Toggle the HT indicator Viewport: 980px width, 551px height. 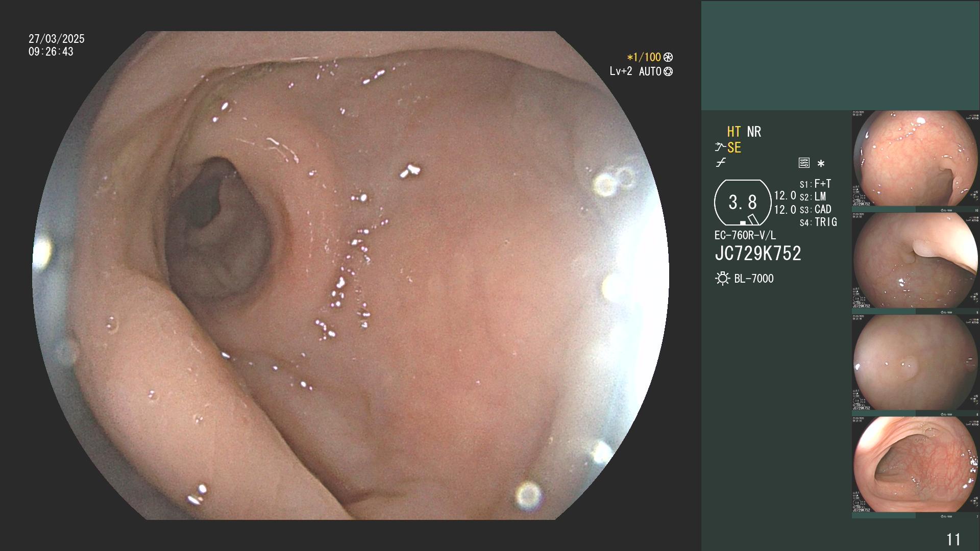tap(734, 132)
